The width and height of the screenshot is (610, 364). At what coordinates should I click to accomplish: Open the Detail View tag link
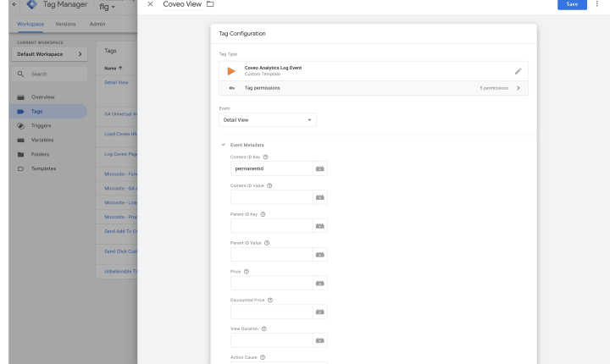pyautogui.click(x=116, y=82)
